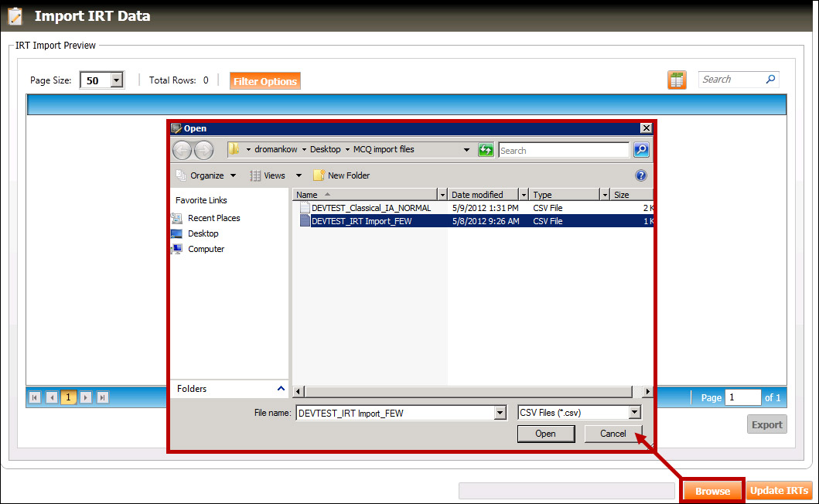
Task: Select Desktop in Favorite Links
Action: tap(203, 233)
